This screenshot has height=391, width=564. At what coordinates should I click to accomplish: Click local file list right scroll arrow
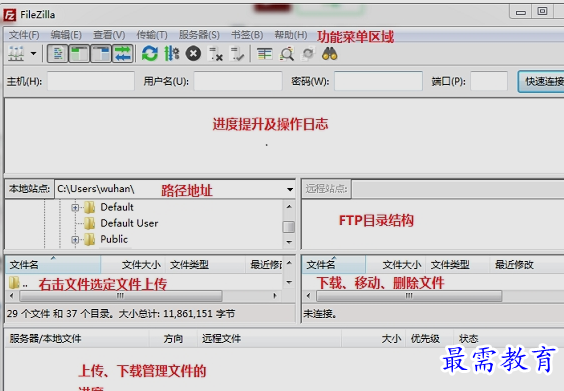click(275, 296)
